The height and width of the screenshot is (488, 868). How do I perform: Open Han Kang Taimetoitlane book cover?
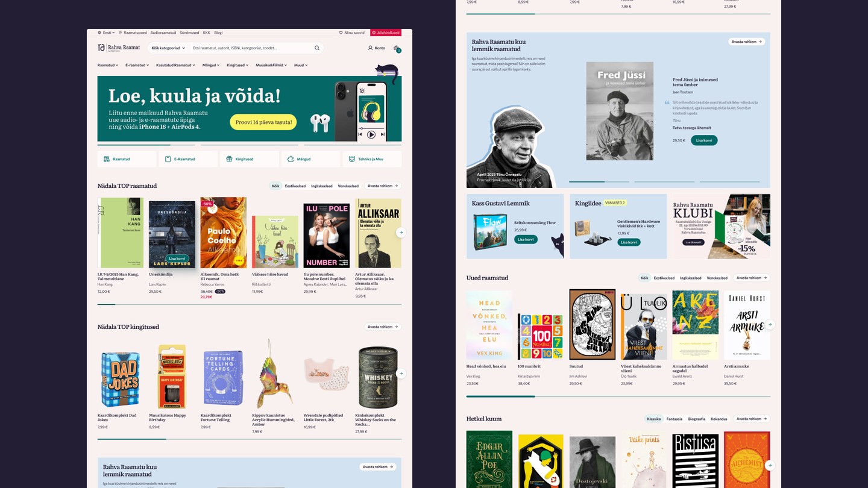click(x=121, y=233)
